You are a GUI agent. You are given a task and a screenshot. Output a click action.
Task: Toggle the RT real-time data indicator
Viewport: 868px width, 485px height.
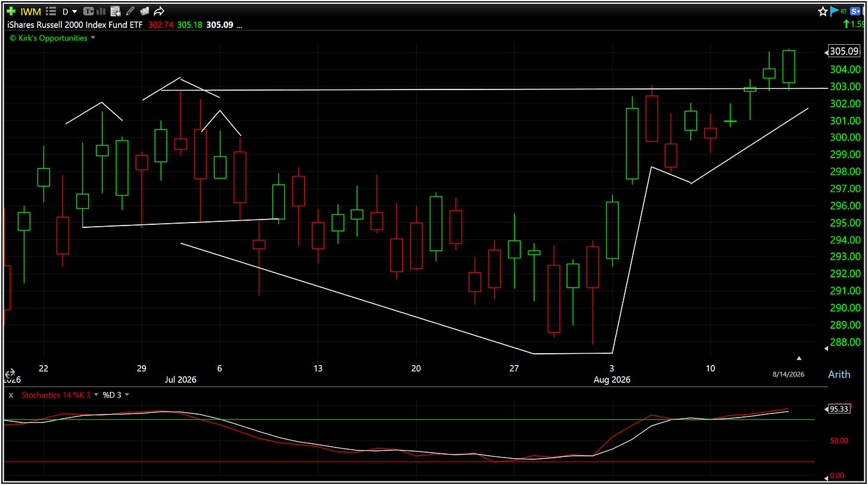[x=844, y=11]
